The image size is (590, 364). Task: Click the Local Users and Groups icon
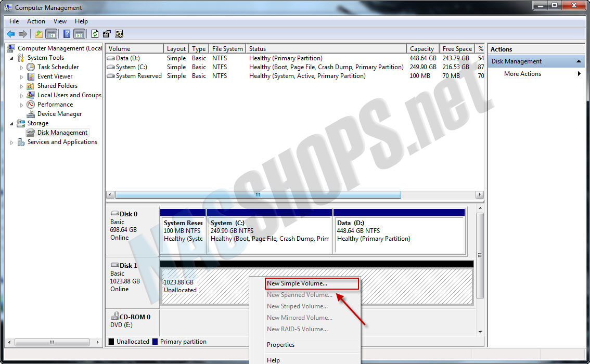31,95
